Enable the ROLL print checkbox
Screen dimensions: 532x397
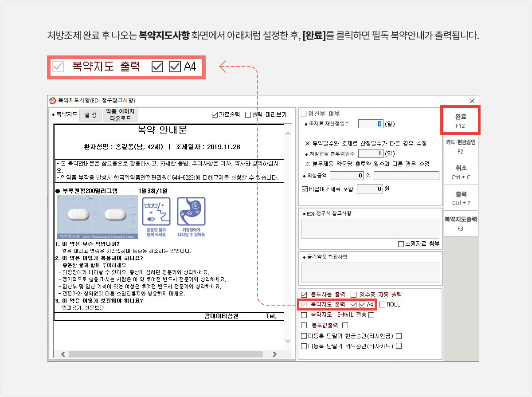(382, 304)
